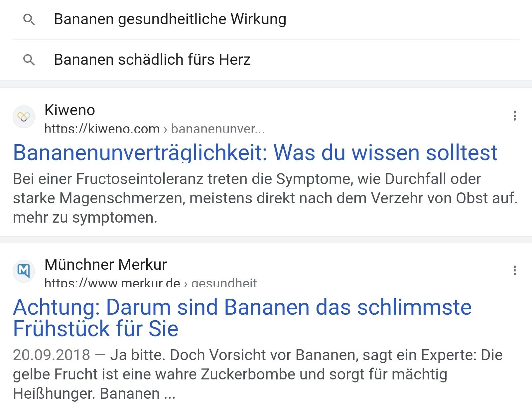Viewport: 532px width, 412px height.
Task: Click the kiweno.com URL text
Action: (x=102, y=129)
